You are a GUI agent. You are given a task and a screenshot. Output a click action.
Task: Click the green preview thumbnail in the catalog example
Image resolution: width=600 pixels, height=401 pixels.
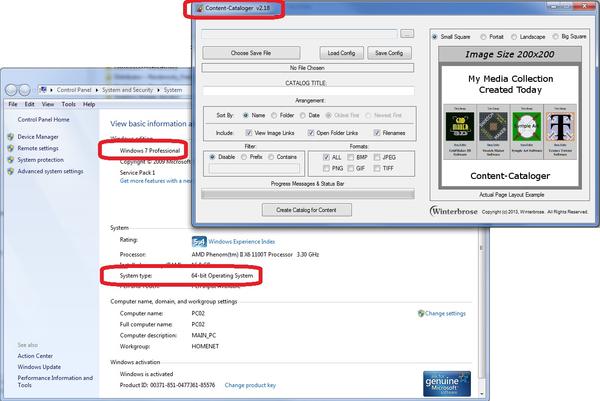pyautogui.click(x=527, y=126)
